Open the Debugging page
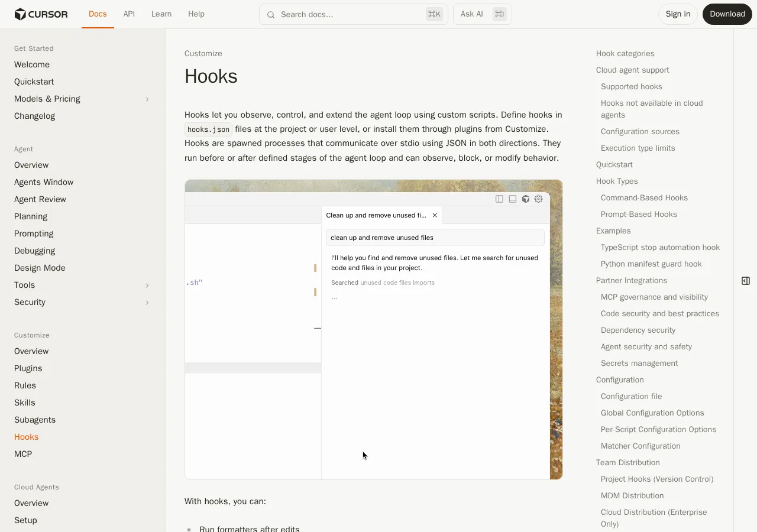This screenshot has width=757, height=532. [35, 251]
